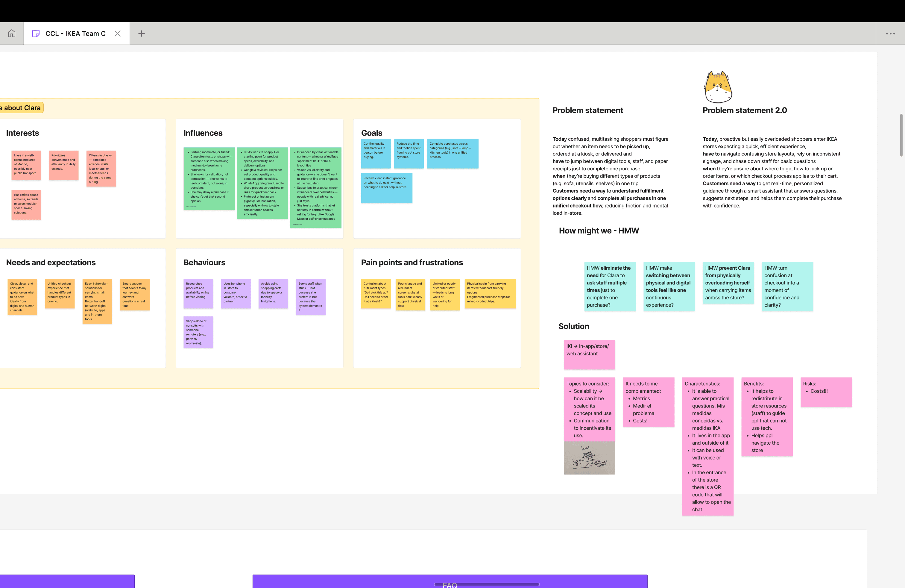Select the 'Unified checkout experience' orange sticky
This screenshot has width=905, height=588.
pyautogui.click(x=60, y=294)
